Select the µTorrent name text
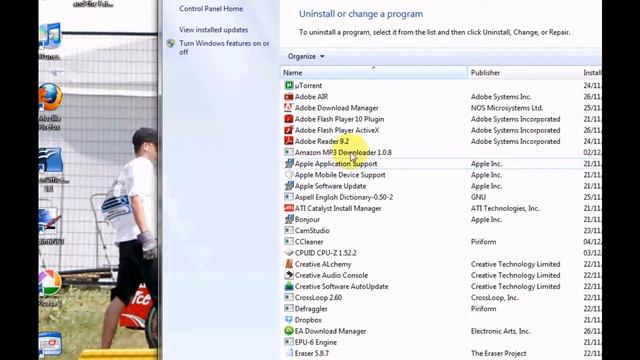 pos(308,85)
